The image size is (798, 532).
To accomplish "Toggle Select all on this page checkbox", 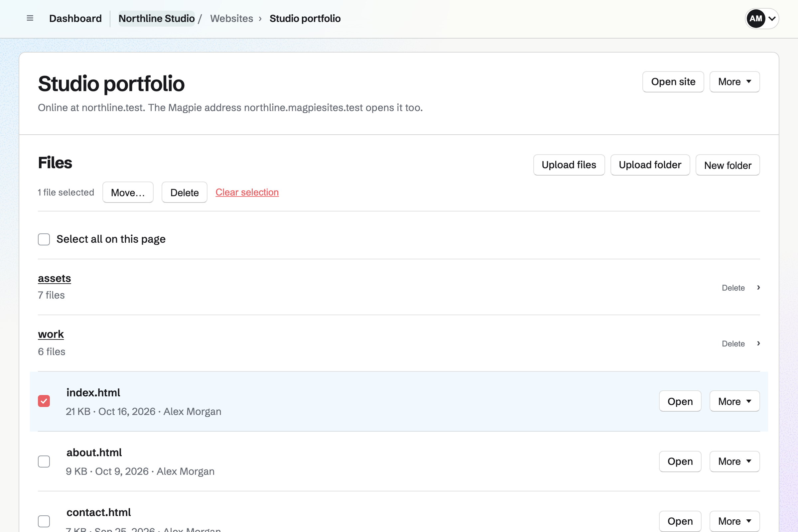I will click(44, 239).
